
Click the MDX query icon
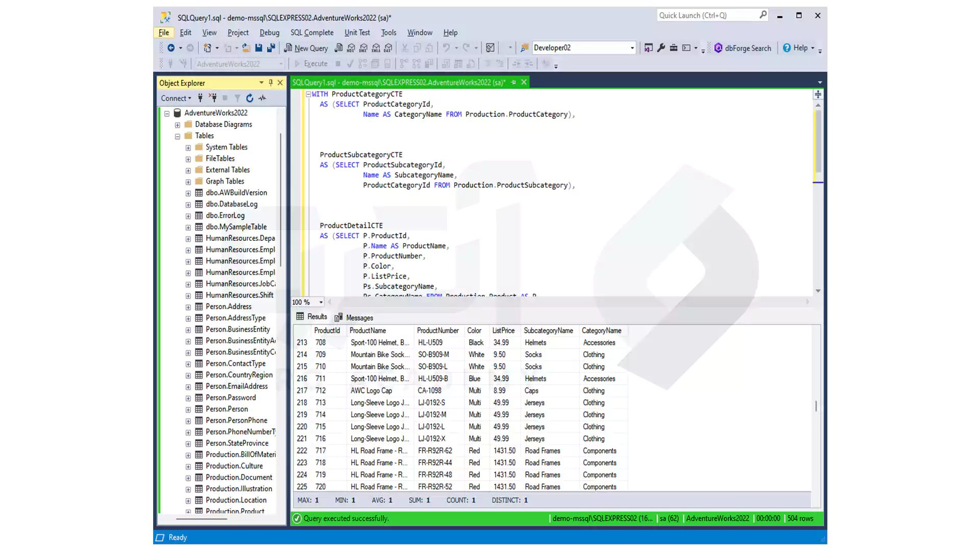351,48
